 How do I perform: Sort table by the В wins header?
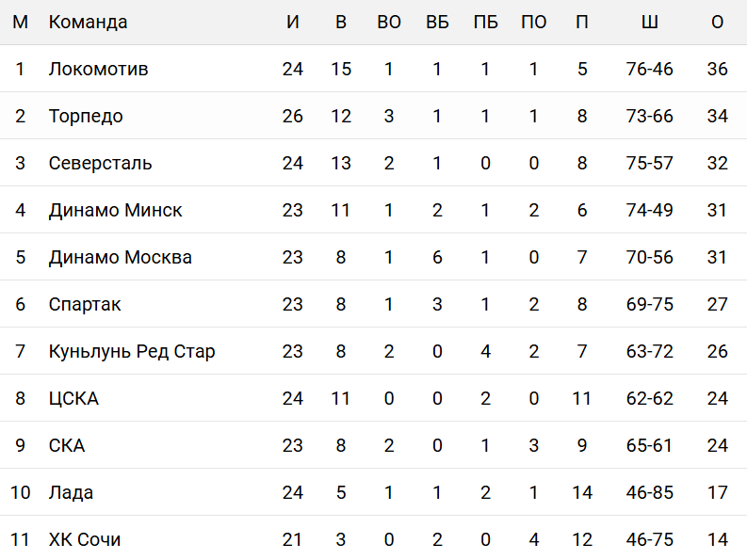click(341, 22)
